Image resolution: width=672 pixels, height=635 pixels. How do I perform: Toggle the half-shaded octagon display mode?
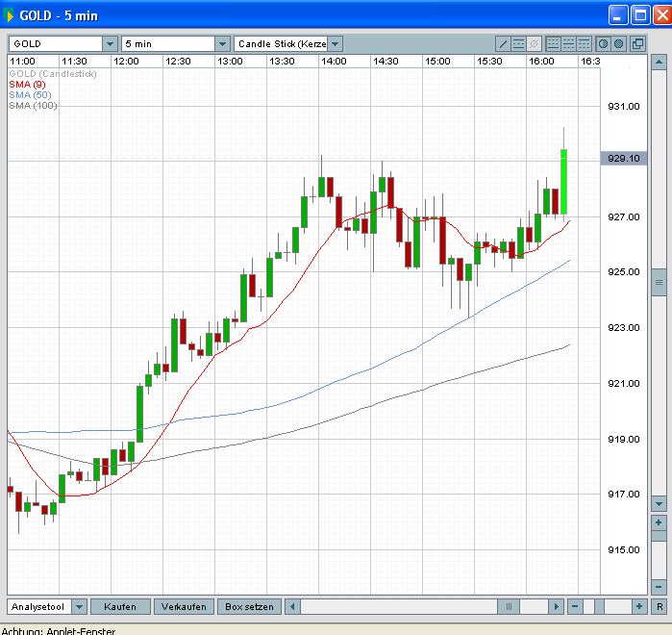click(603, 43)
